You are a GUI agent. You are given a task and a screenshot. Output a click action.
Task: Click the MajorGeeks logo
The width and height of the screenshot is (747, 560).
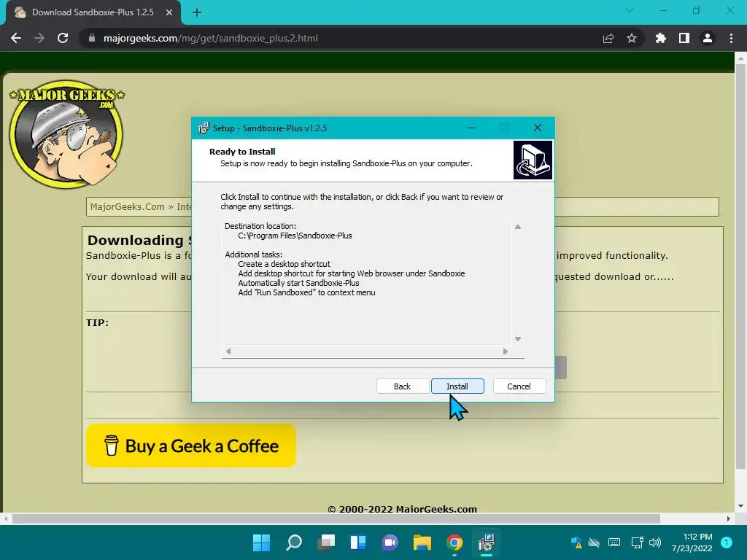pos(66,134)
